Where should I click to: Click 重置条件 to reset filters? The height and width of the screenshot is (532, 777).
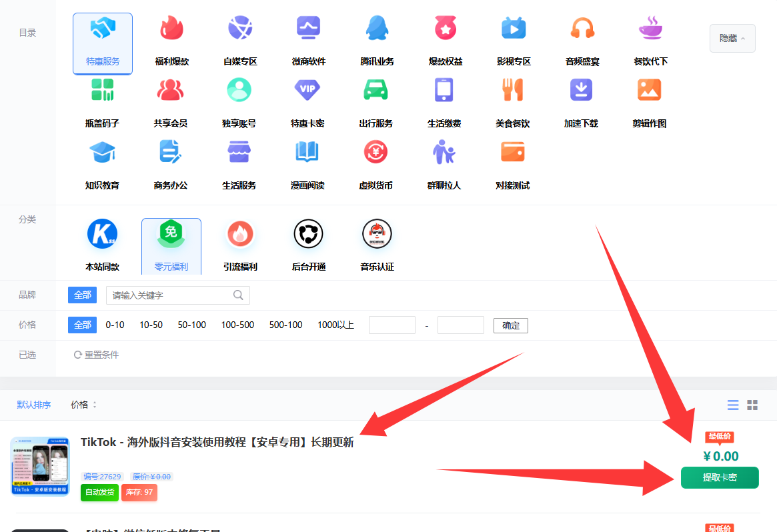click(x=97, y=355)
